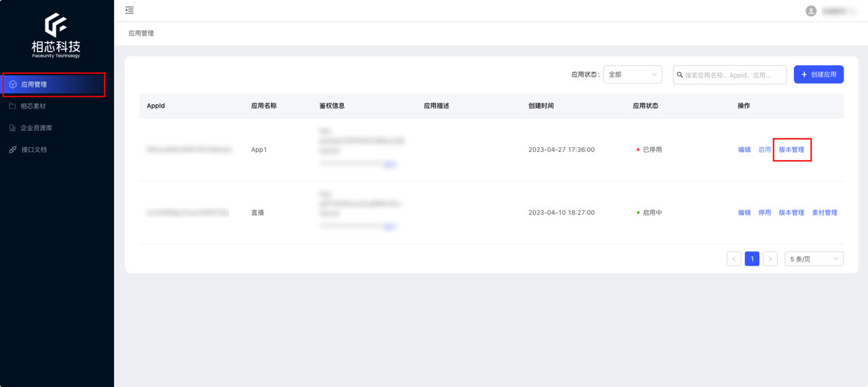Screen dimensions: 868x387
Task: Click the 相芯科技 logo
Action: tap(56, 35)
